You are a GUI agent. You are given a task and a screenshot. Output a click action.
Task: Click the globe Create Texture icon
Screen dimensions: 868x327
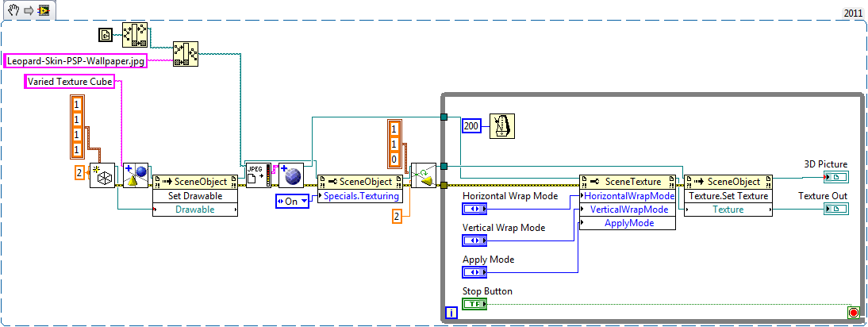[x=290, y=175]
